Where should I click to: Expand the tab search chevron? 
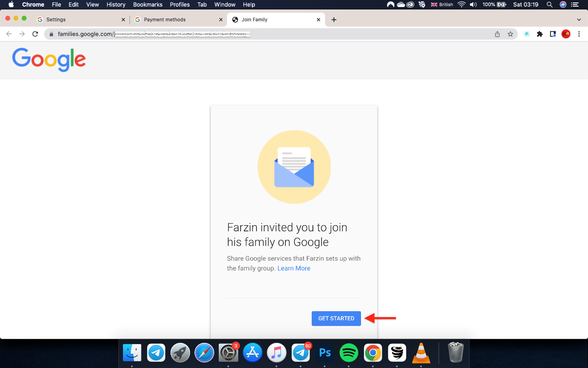pos(579,20)
